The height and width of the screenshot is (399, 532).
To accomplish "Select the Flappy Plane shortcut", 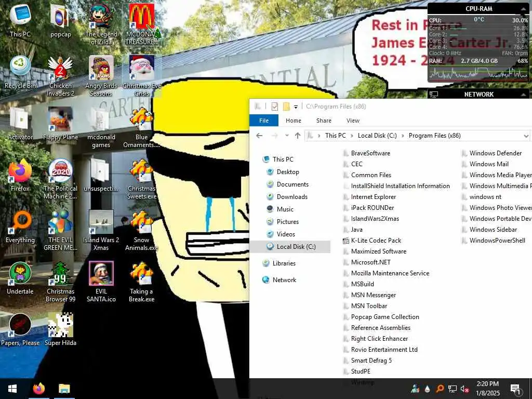I will [60, 124].
